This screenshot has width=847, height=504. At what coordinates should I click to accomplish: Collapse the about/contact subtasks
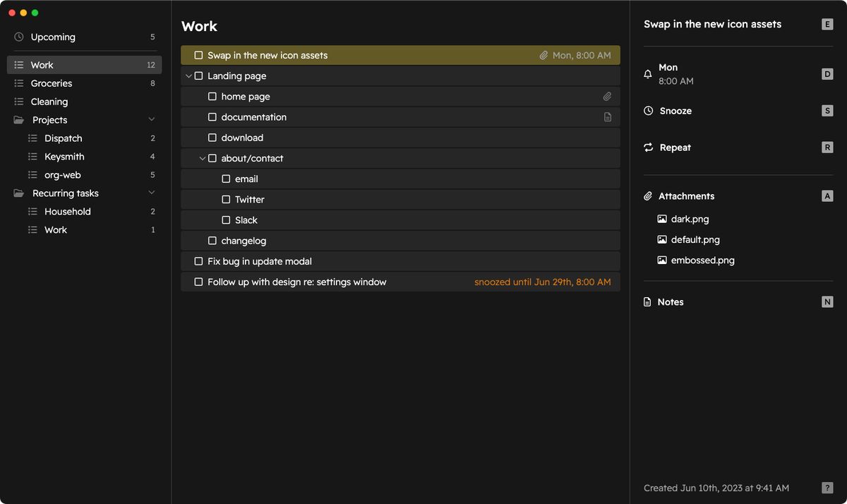[202, 158]
